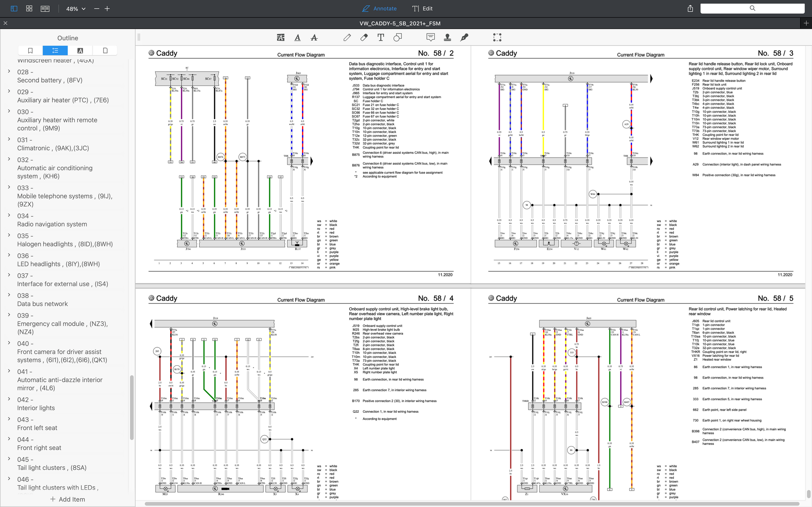
Task: Click page heading No. 58 / 2
Action: tap(436, 53)
